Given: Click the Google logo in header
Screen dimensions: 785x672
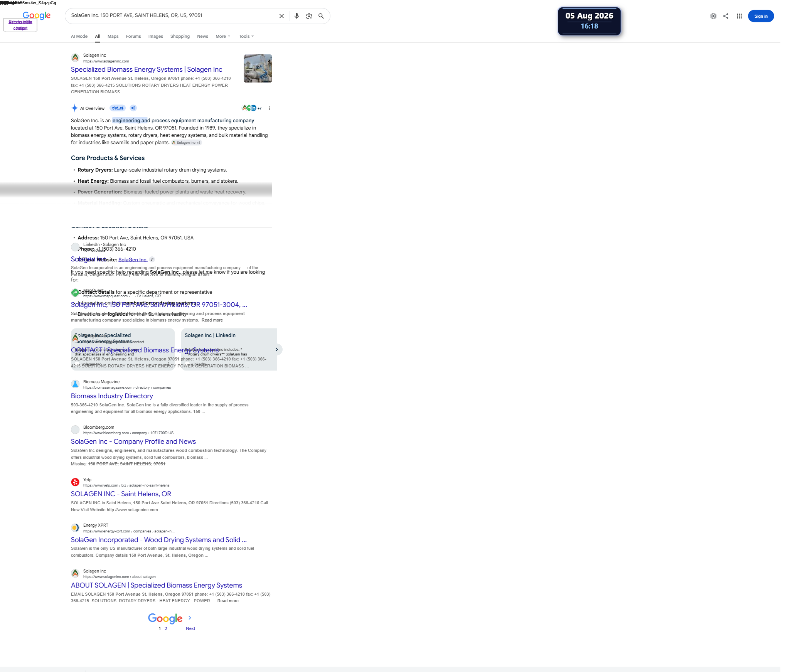Looking at the screenshot, I should coord(37,15).
